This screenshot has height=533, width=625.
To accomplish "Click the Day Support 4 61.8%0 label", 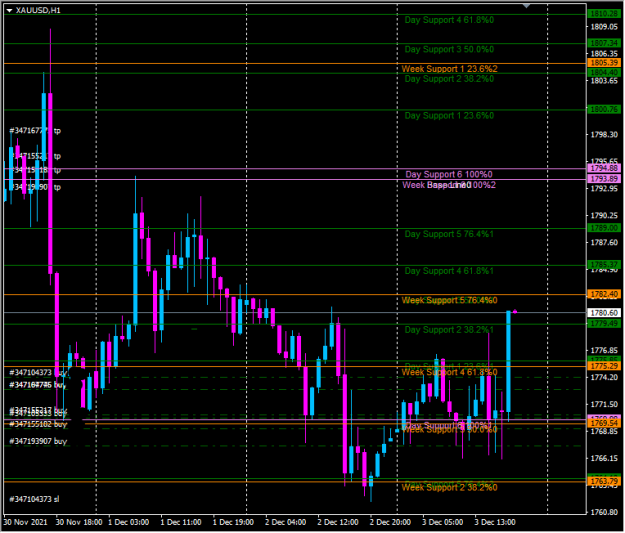I will point(449,20).
